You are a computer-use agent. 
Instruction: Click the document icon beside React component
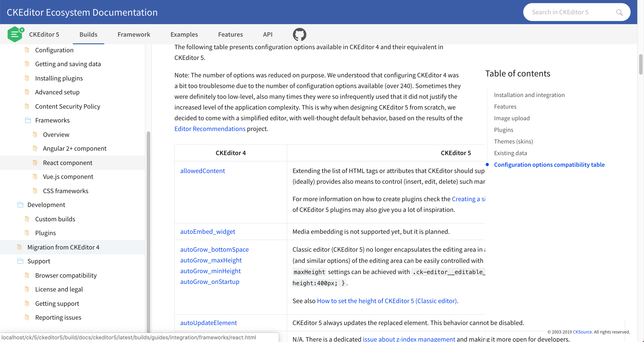click(35, 163)
